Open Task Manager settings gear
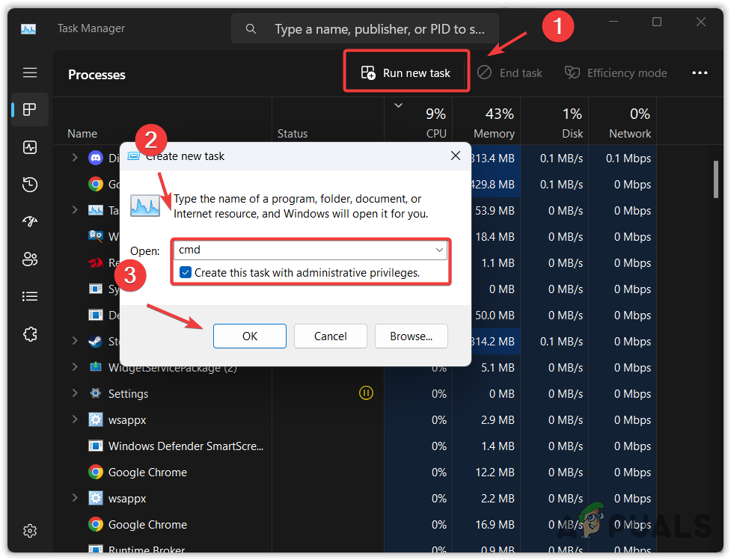This screenshot has height=560, width=731. [x=30, y=530]
